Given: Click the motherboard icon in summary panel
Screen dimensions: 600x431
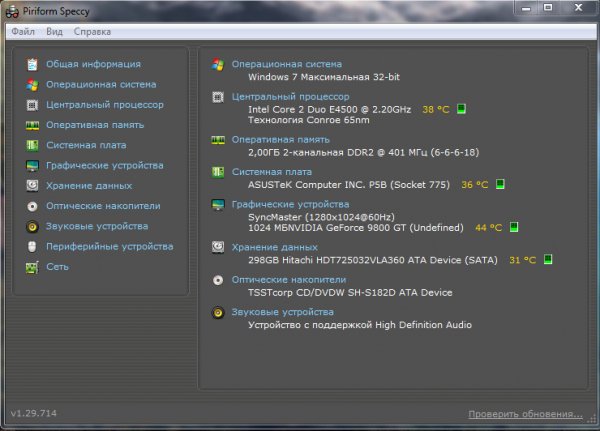Looking at the screenshot, I should point(218,172).
